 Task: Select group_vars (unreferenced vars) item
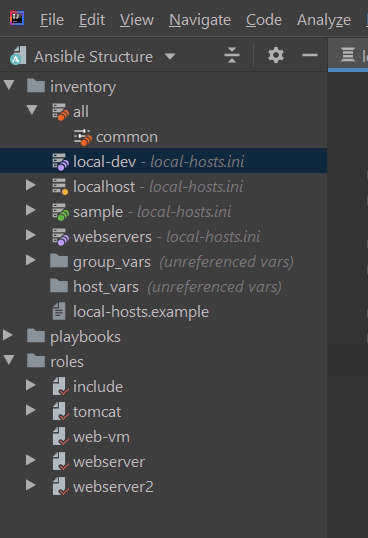click(183, 262)
